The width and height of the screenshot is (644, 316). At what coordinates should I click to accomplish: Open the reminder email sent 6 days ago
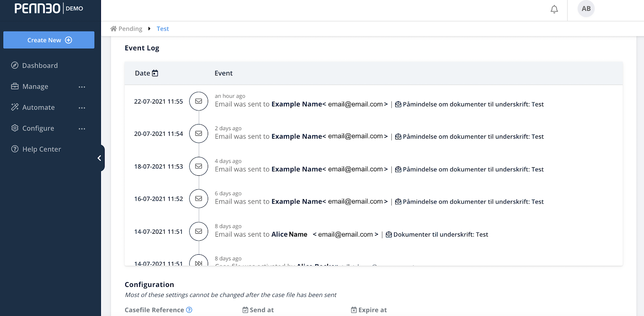click(469, 202)
